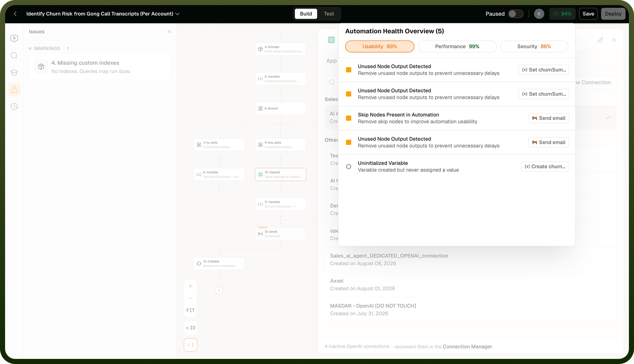The height and width of the screenshot is (364, 634).
Task: Open the search icon in left sidebar
Action: (14, 56)
